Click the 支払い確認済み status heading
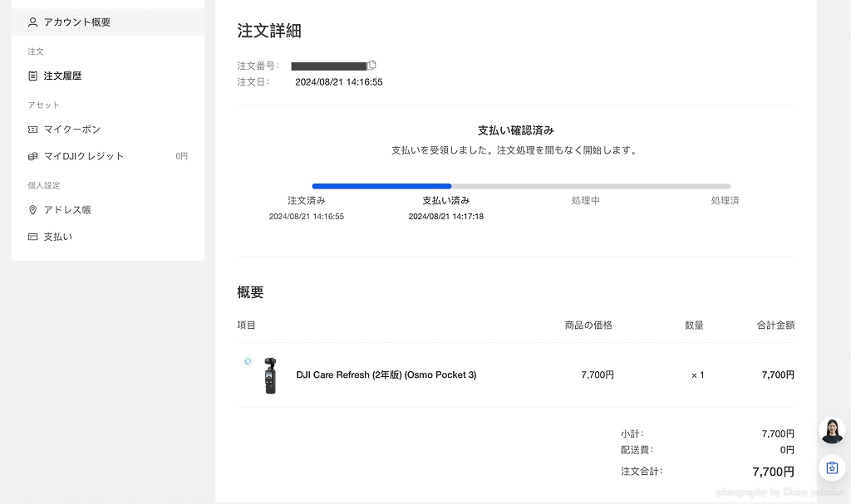This screenshot has width=851, height=504. (515, 130)
